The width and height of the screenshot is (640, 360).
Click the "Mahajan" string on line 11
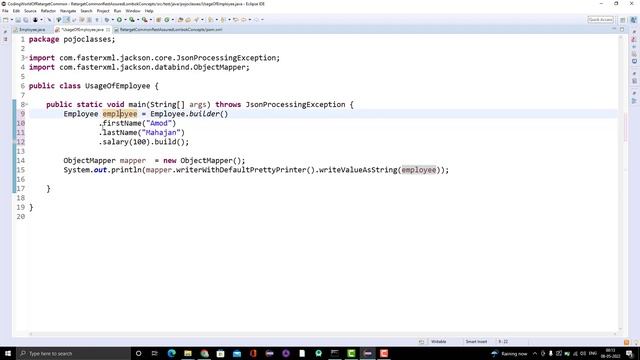point(161,133)
